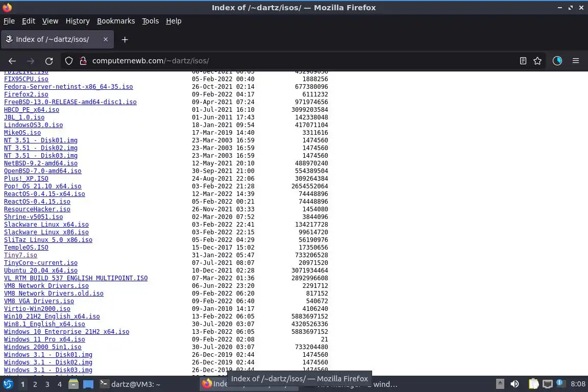Open the Plus!_XP.ISO link

pyautogui.click(x=26, y=179)
